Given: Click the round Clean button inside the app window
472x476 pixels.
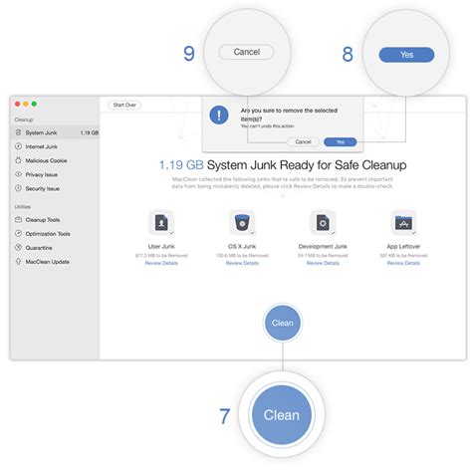Looking at the screenshot, I should tap(283, 323).
